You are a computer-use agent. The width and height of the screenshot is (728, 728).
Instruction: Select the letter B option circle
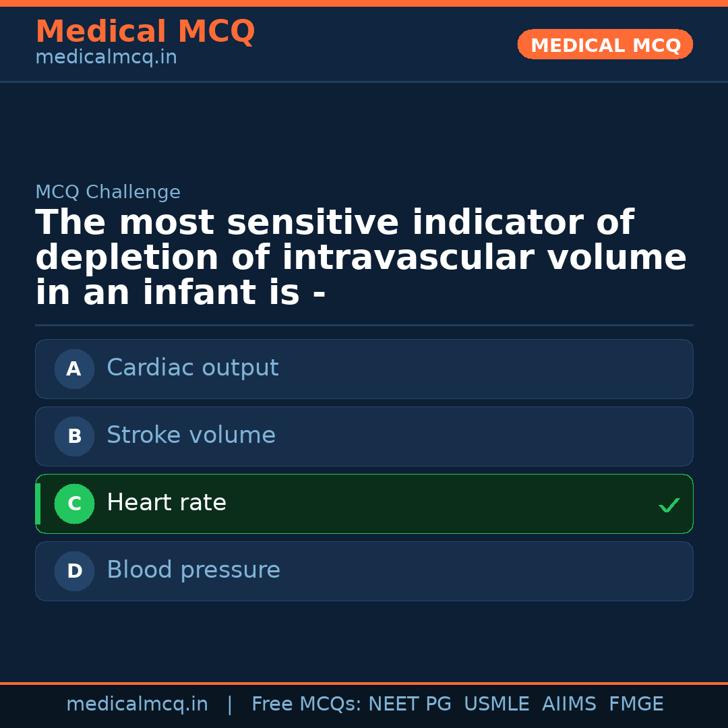click(x=74, y=436)
